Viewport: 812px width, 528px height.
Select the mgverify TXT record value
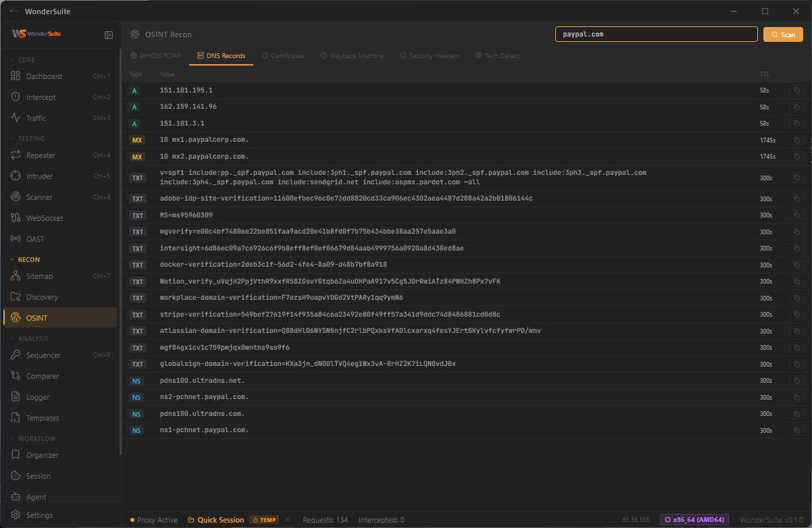[x=307, y=232]
